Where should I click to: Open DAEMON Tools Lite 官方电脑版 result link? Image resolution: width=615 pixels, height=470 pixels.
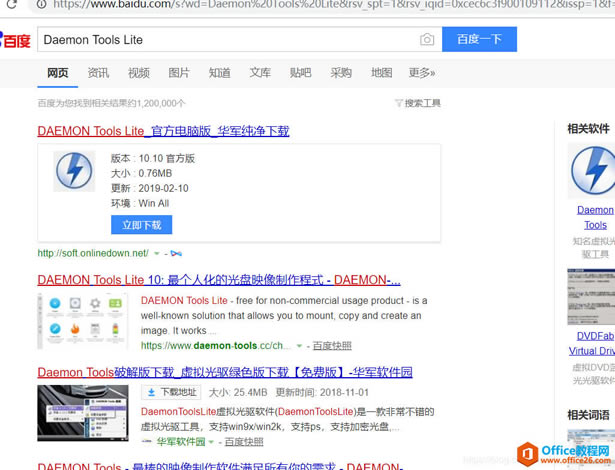164,131
